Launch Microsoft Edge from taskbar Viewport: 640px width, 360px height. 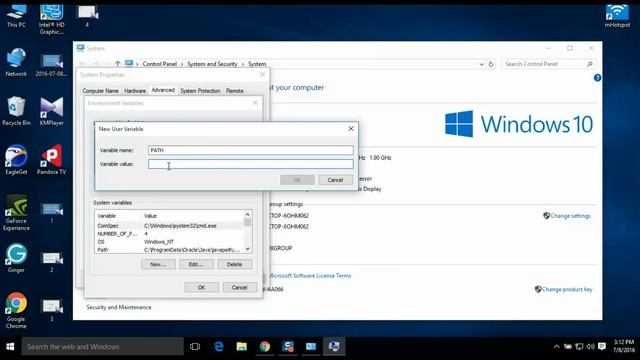tap(219, 347)
